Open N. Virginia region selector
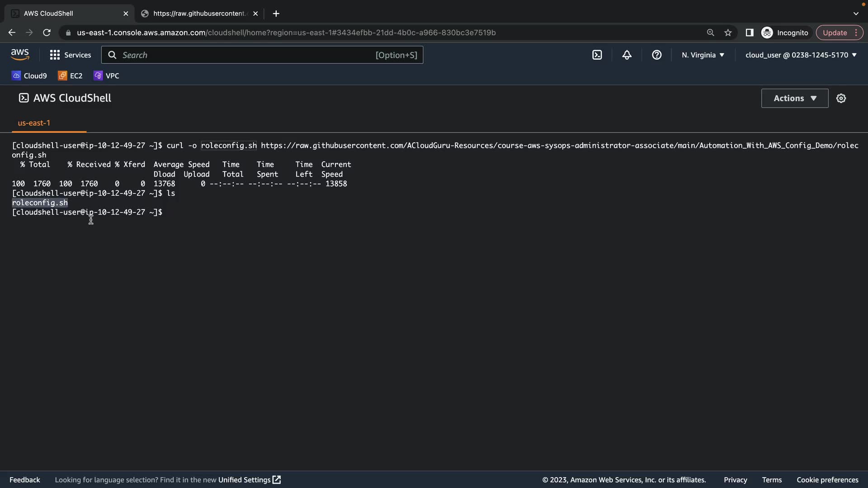The height and width of the screenshot is (488, 868). 703,55
